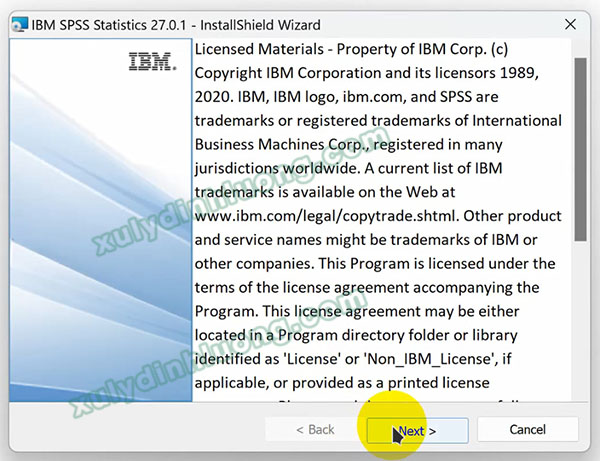Click 'located in a Program directory folder' line
This screenshot has height=461, width=600.
(356, 336)
